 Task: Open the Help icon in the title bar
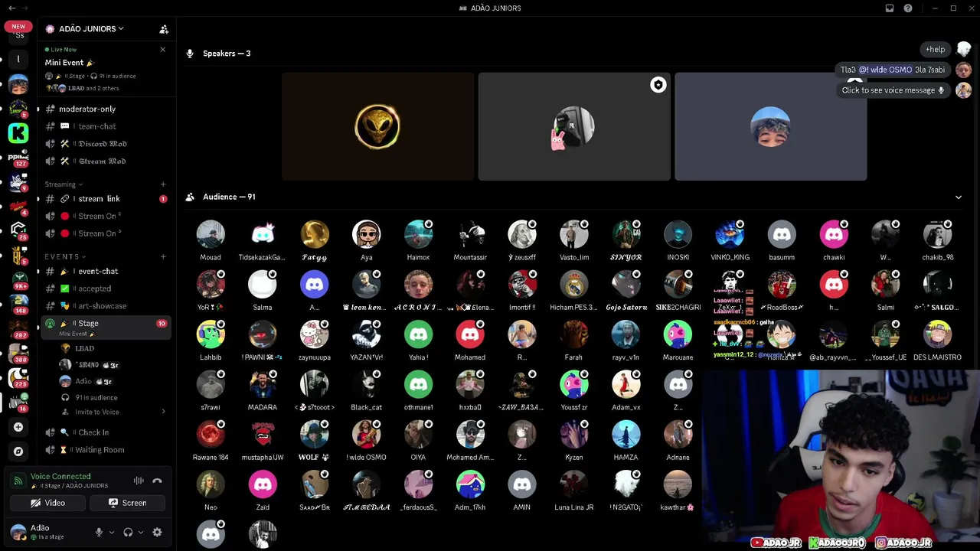tap(908, 8)
